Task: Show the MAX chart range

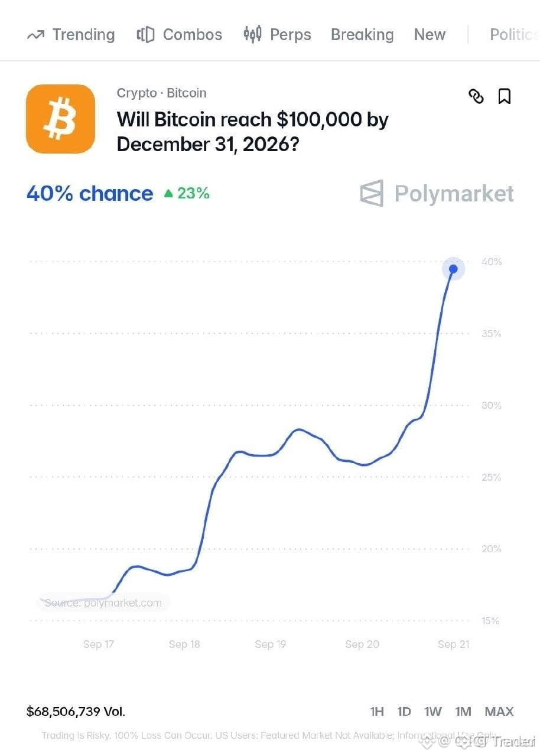Action: [x=499, y=711]
